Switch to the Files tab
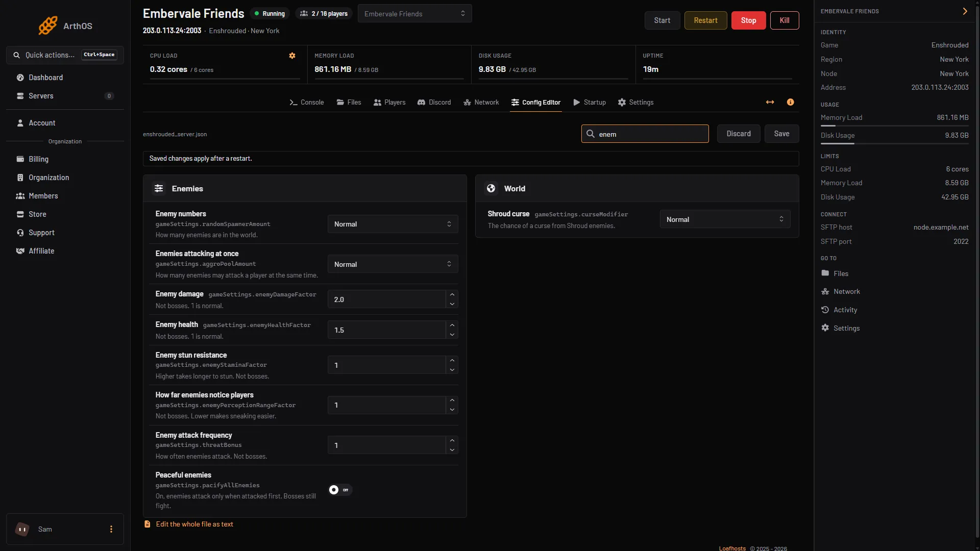 pos(349,102)
